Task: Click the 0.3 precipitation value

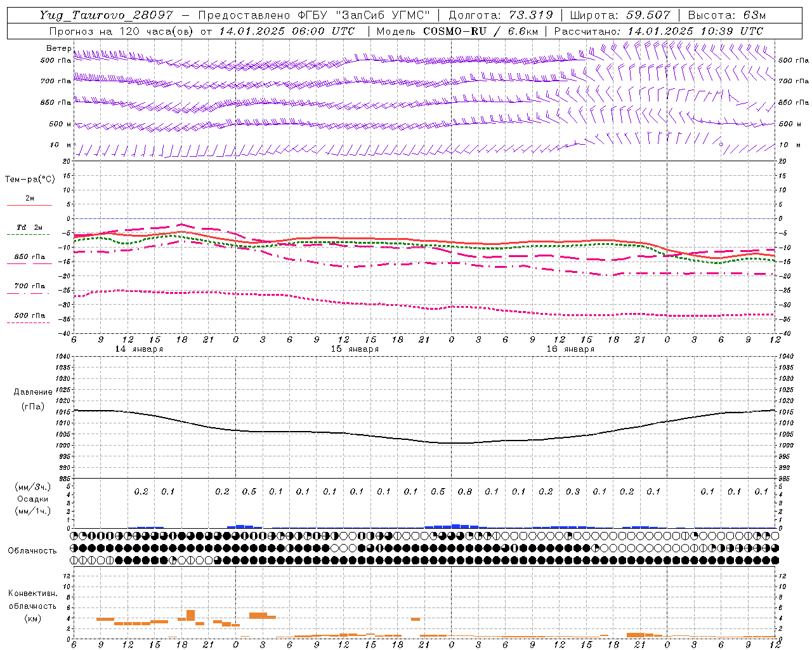Action: (573, 491)
